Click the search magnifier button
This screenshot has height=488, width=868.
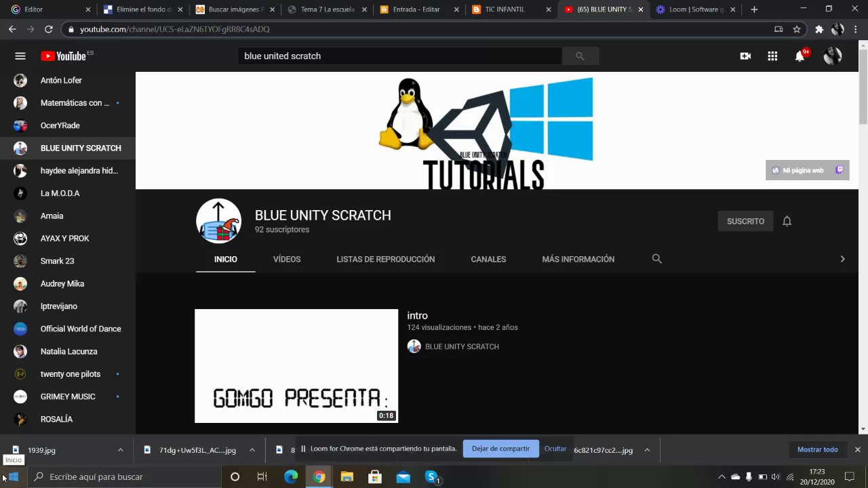click(580, 56)
